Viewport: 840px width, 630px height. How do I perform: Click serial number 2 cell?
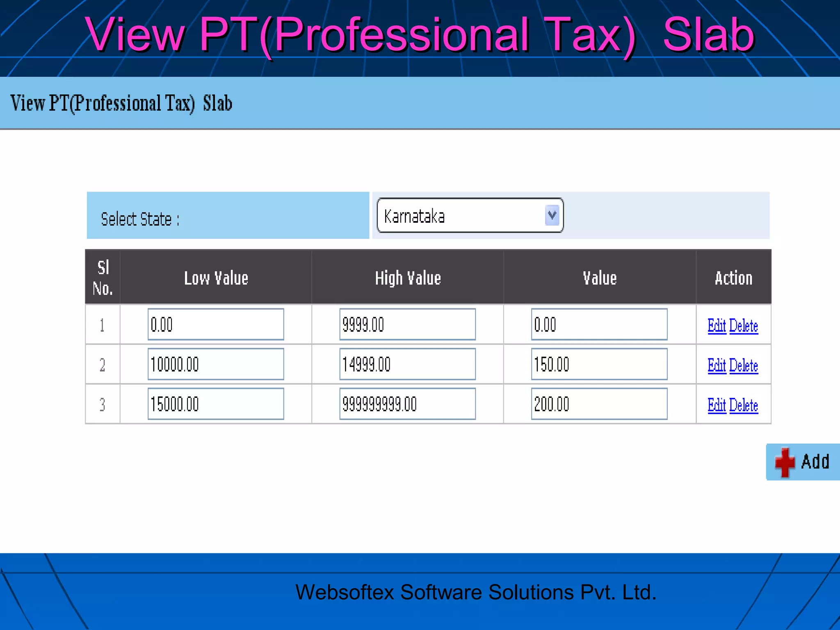coord(103,365)
